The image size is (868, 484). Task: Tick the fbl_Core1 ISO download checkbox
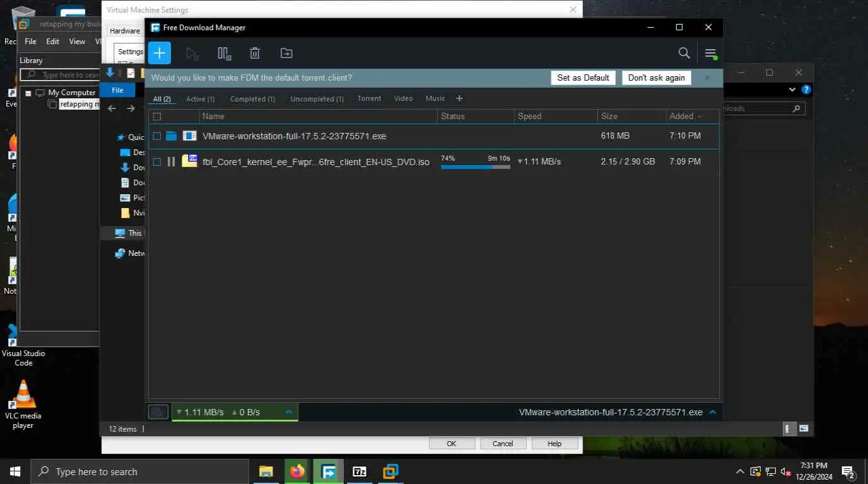(x=157, y=162)
